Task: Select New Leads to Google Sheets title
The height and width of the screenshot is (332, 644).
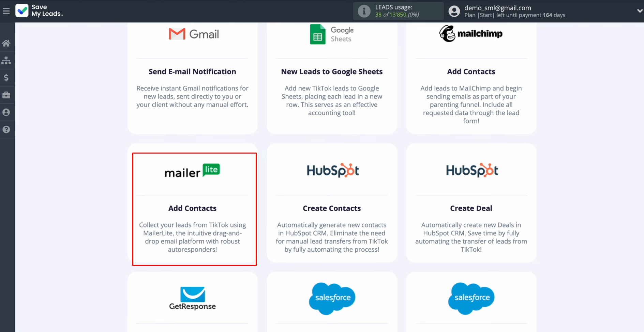Action: pos(332,72)
